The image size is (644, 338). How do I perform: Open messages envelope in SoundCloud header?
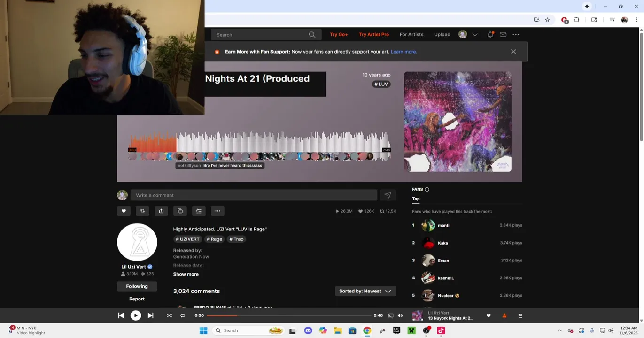pyautogui.click(x=503, y=34)
